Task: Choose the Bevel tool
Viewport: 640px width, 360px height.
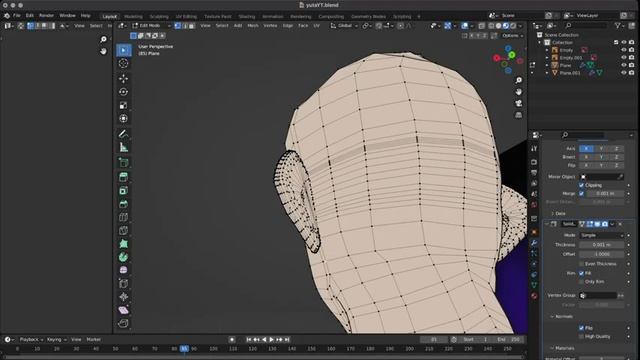Action: (123, 204)
